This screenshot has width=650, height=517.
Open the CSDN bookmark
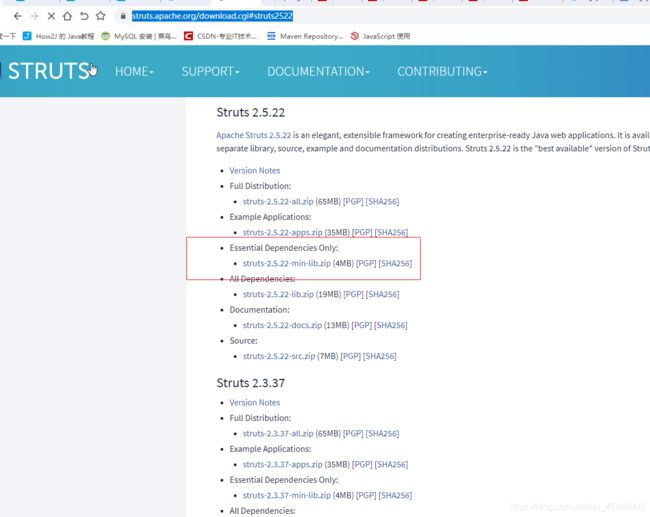coord(221,36)
